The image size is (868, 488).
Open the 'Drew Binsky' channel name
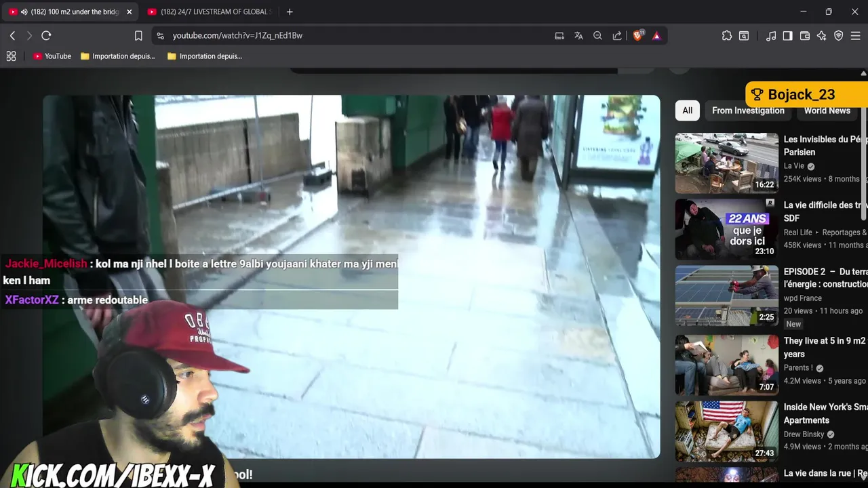(804, 434)
